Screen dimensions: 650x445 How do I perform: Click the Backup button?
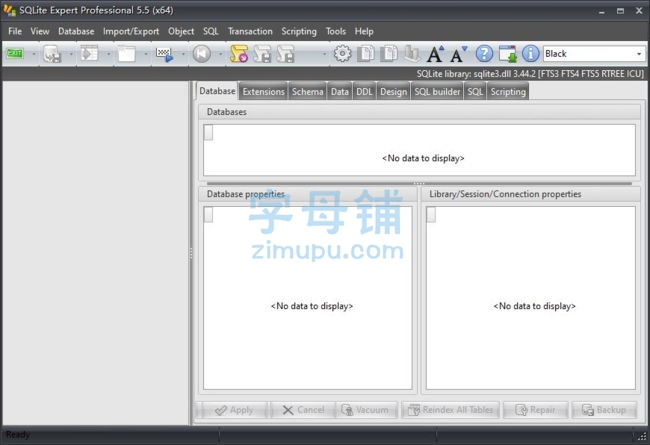604,410
